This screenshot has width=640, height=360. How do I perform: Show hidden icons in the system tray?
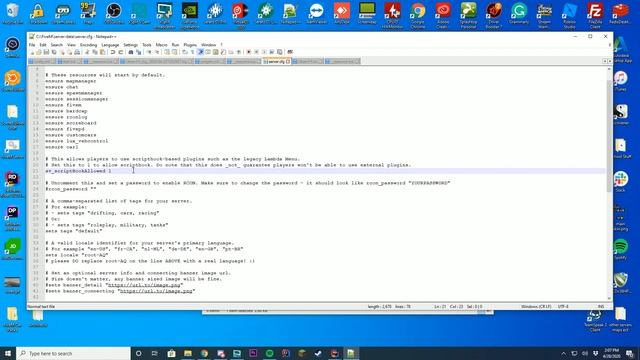[x=563, y=353]
